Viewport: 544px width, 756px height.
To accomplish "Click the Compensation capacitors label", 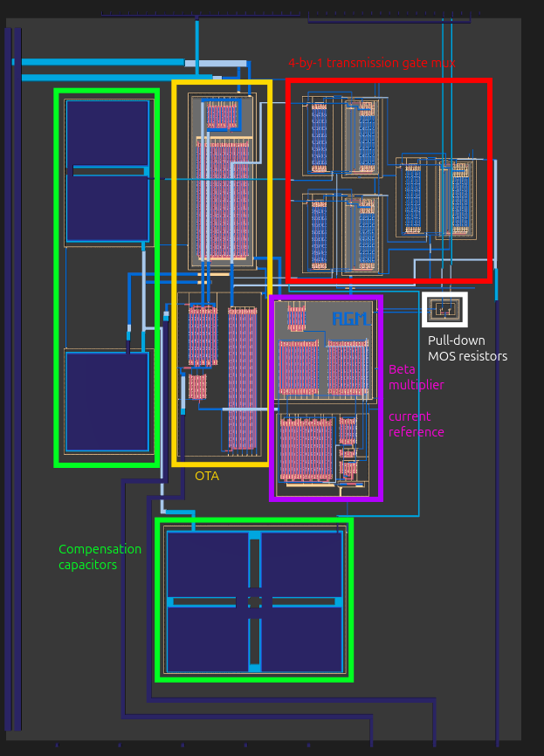I will pos(100,557).
